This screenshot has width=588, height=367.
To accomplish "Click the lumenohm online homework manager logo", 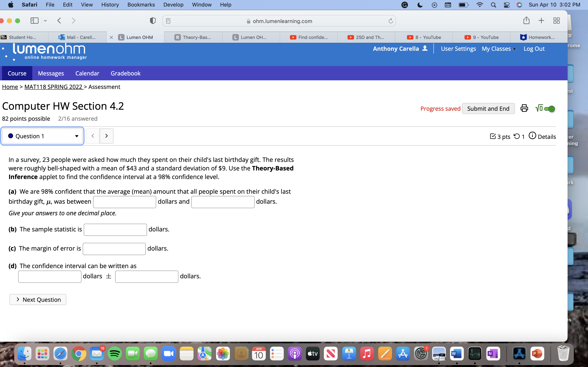I will pos(49,51).
